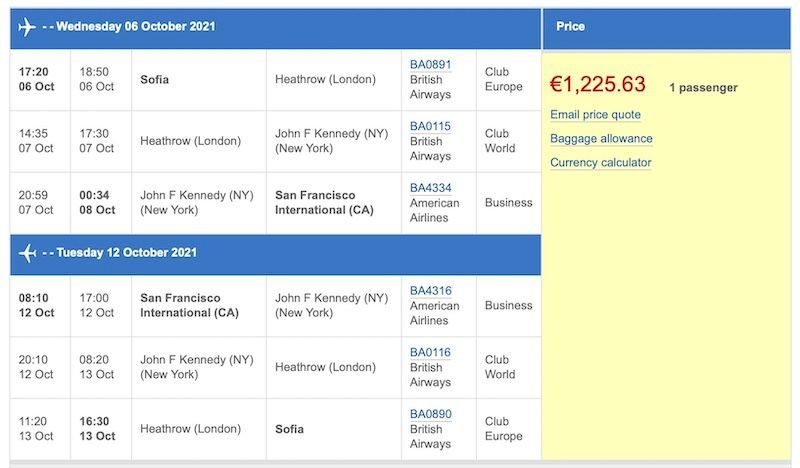Click the €1,225.63 price amount

pos(597,84)
